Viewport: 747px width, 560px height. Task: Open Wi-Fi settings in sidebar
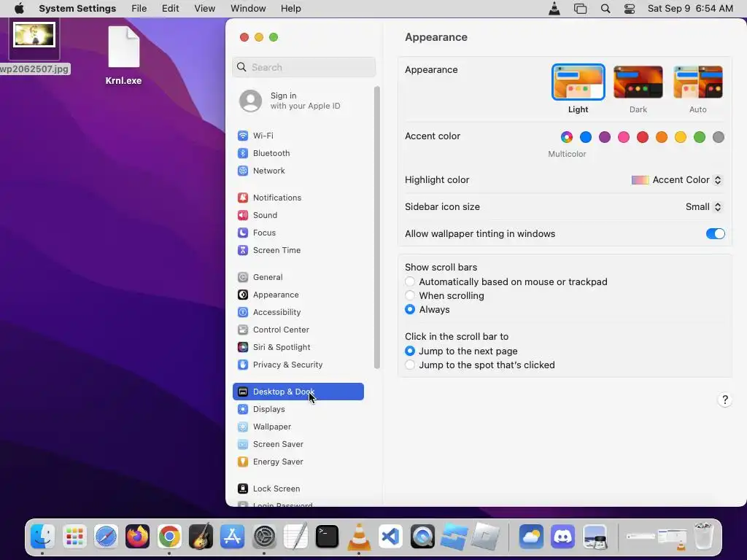[298, 136]
